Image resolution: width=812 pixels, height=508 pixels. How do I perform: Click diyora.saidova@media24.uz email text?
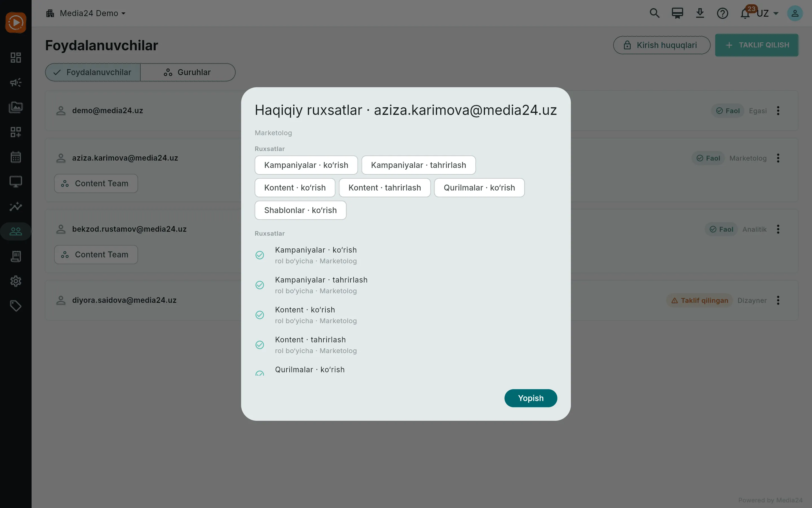coord(124,300)
